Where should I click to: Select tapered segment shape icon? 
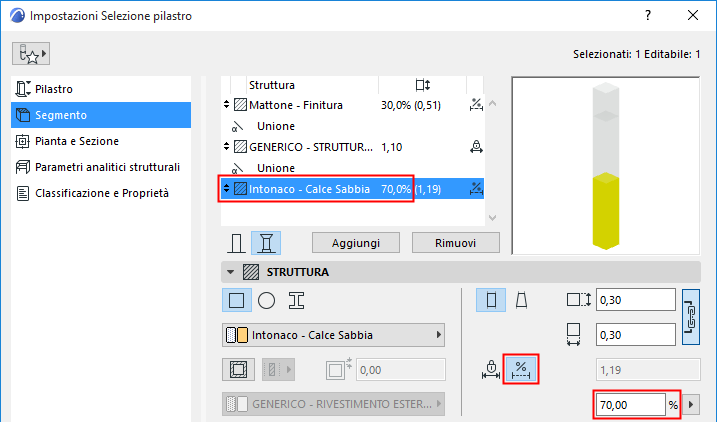tap(521, 299)
